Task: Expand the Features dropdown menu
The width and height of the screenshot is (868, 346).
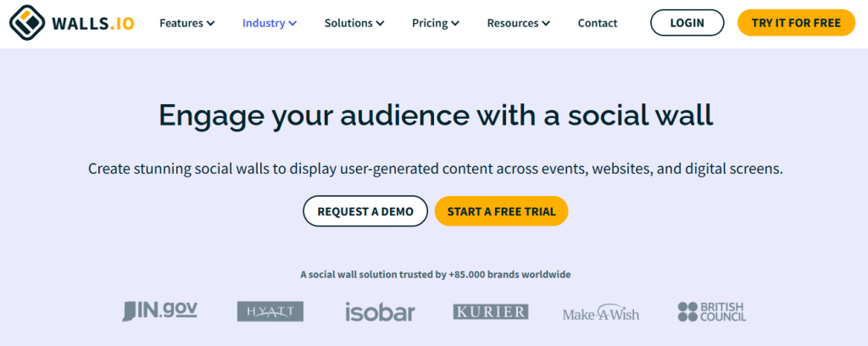Action: coord(186,23)
